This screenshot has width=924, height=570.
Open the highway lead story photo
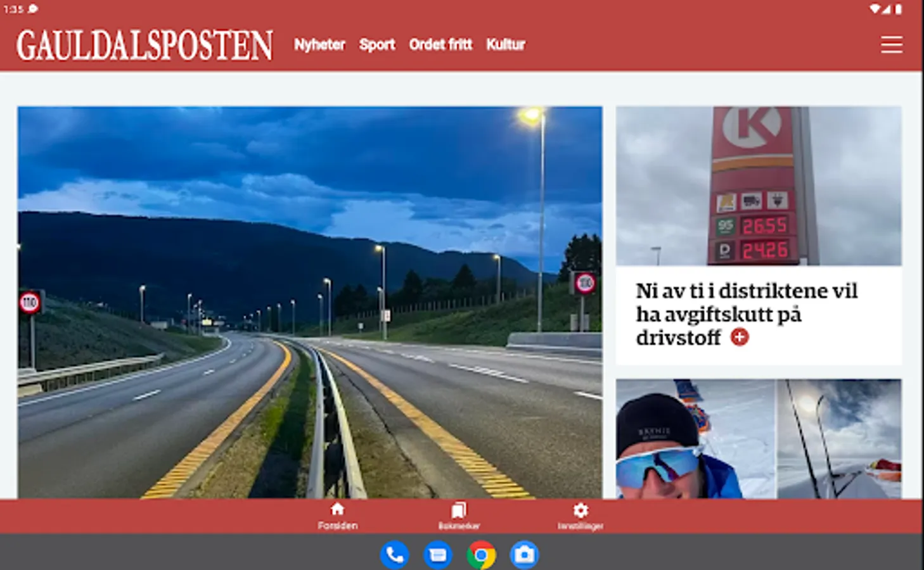[x=310, y=302]
